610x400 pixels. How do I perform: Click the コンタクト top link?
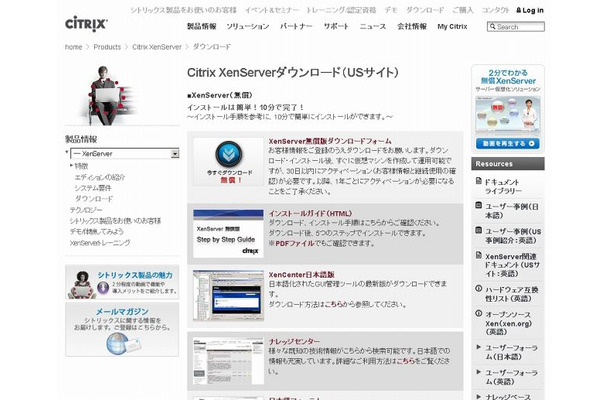click(x=495, y=10)
